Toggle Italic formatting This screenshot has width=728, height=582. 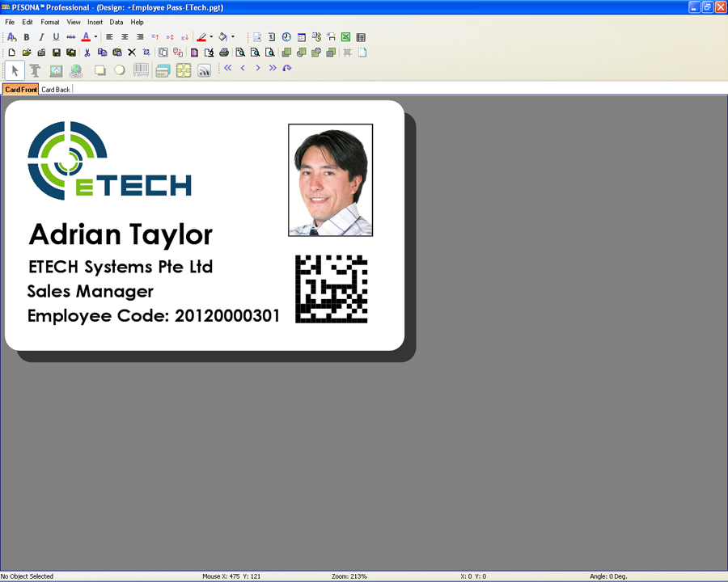point(41,37)
